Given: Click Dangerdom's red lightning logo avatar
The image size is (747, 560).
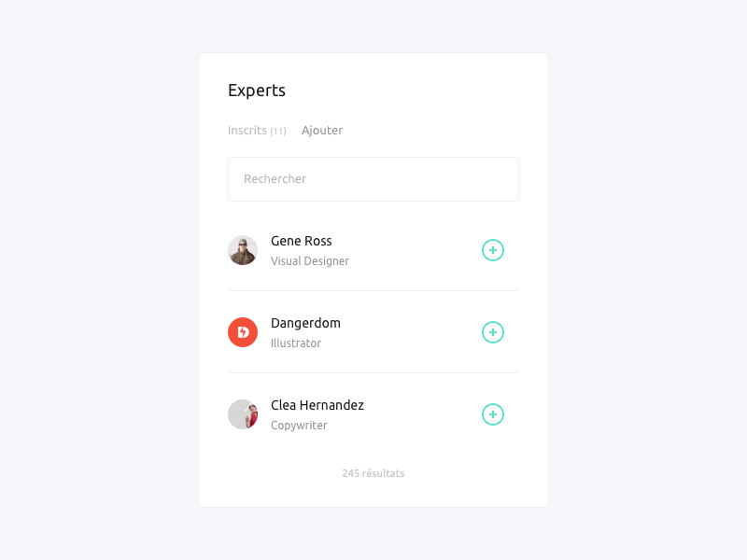Looking at the screenshot, I should (x=243, y=332).
